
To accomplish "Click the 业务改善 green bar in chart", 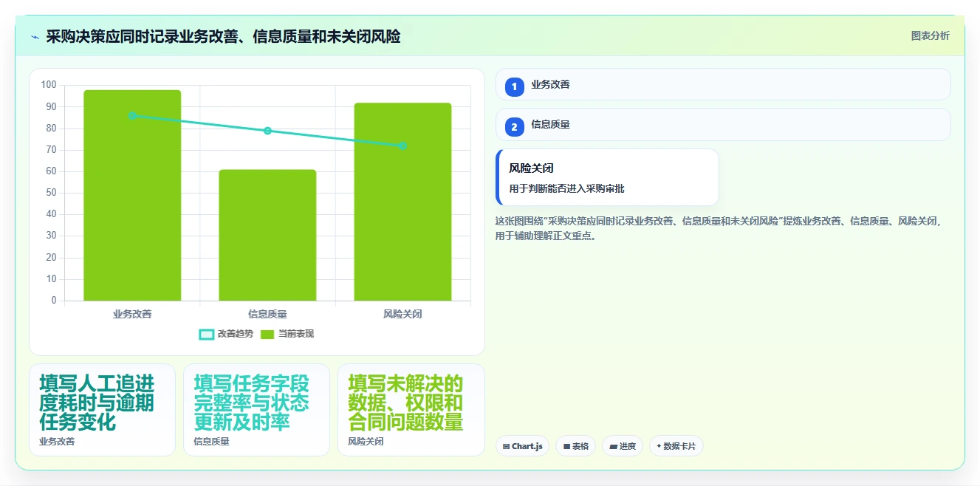I will click(132, 196).
